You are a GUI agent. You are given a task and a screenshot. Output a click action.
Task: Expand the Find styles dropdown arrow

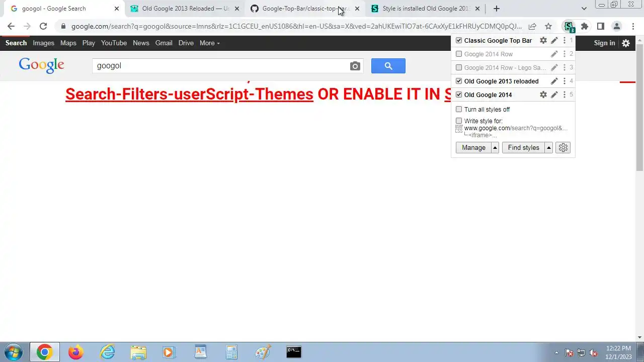coord(549,147)
